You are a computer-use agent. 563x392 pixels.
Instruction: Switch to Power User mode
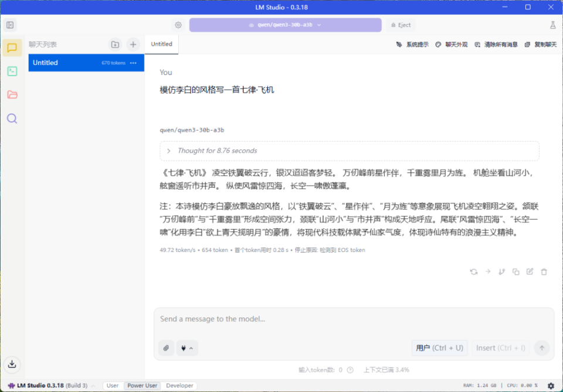coord(142,386)
